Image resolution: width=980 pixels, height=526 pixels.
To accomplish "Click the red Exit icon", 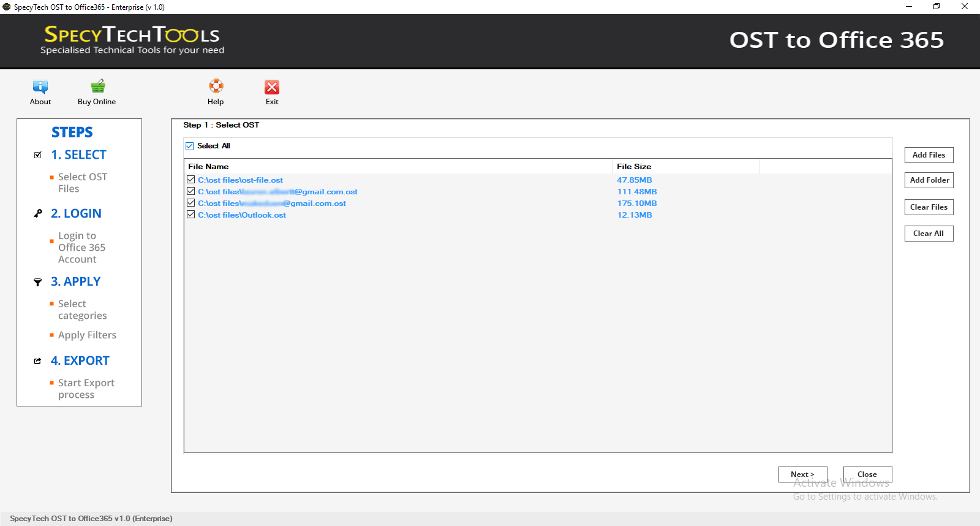I will (272, 87).
